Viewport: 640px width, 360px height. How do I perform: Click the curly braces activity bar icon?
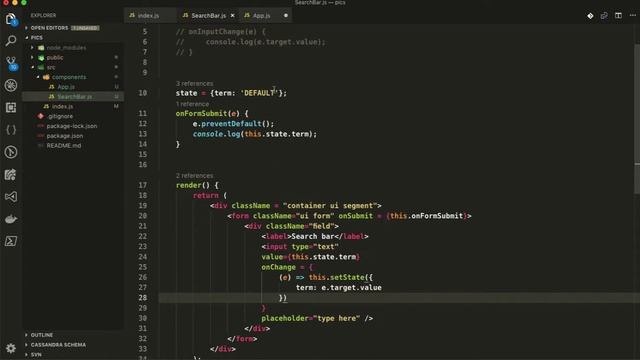point(11,130)
